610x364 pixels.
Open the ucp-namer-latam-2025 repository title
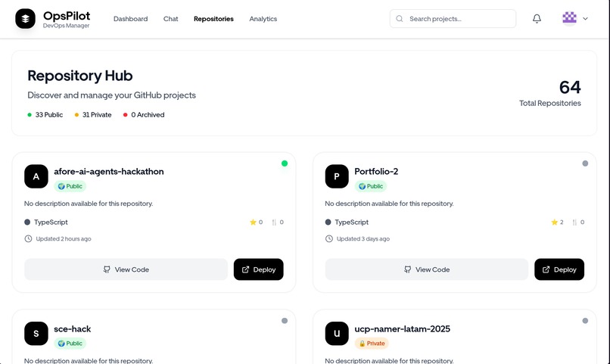(403, 329)
